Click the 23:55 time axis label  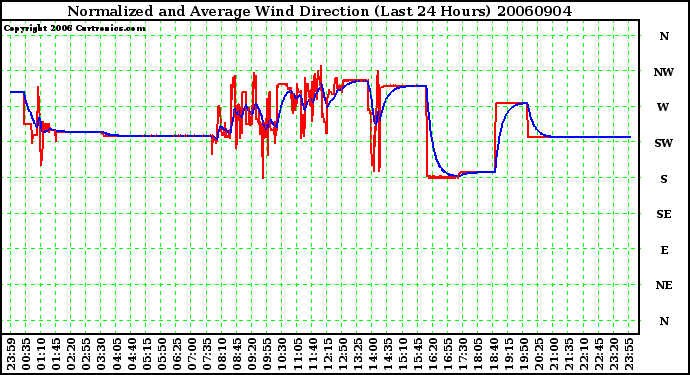(x=629, y=354)
